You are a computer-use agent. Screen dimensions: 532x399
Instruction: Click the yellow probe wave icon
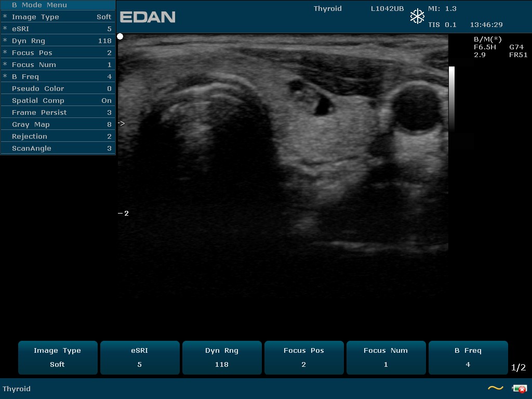click(495, 388)
